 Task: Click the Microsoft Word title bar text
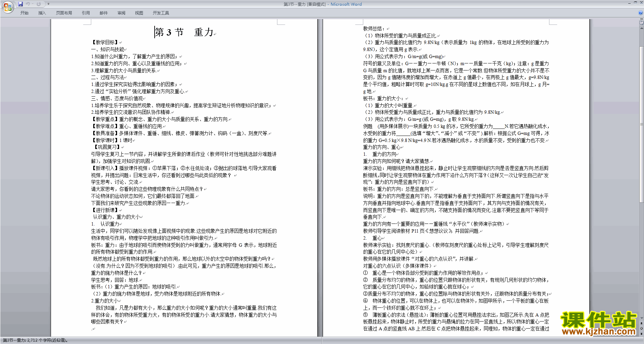[x=346, y=4]
